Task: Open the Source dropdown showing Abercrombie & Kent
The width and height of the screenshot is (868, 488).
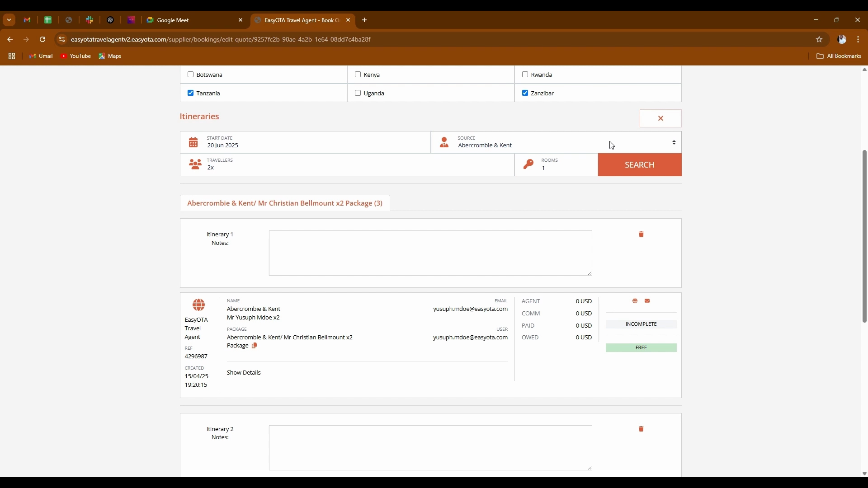Action: (556, 142)
